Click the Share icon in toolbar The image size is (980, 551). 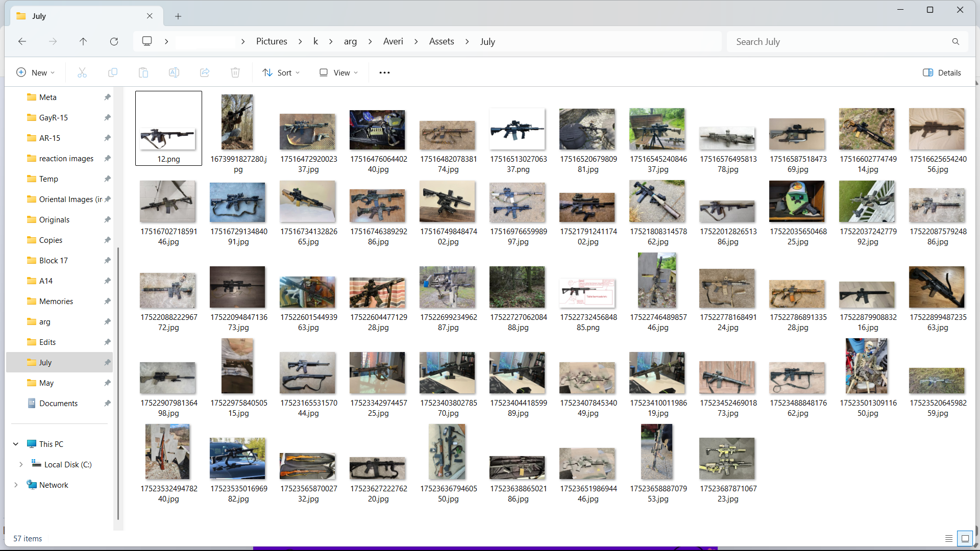click(x=205, y=72)
